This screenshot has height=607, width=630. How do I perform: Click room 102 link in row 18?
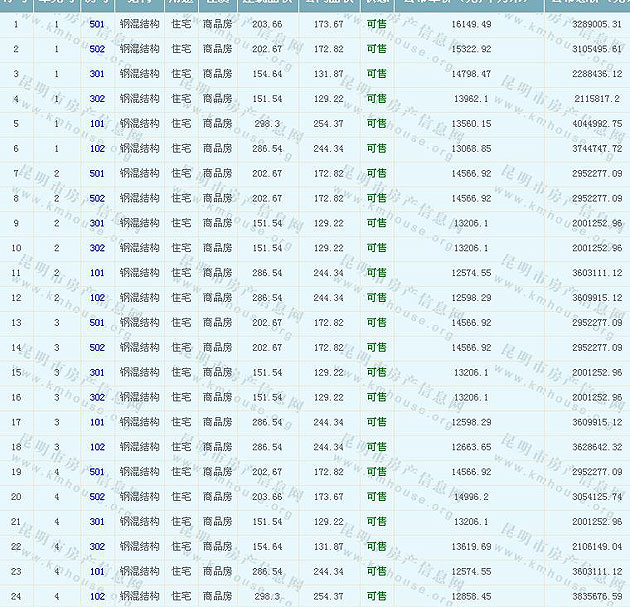pos(97,447)
